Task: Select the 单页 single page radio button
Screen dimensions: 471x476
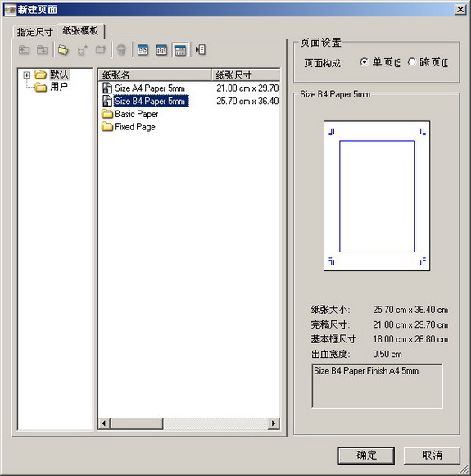Action: [x=364, y=62]
